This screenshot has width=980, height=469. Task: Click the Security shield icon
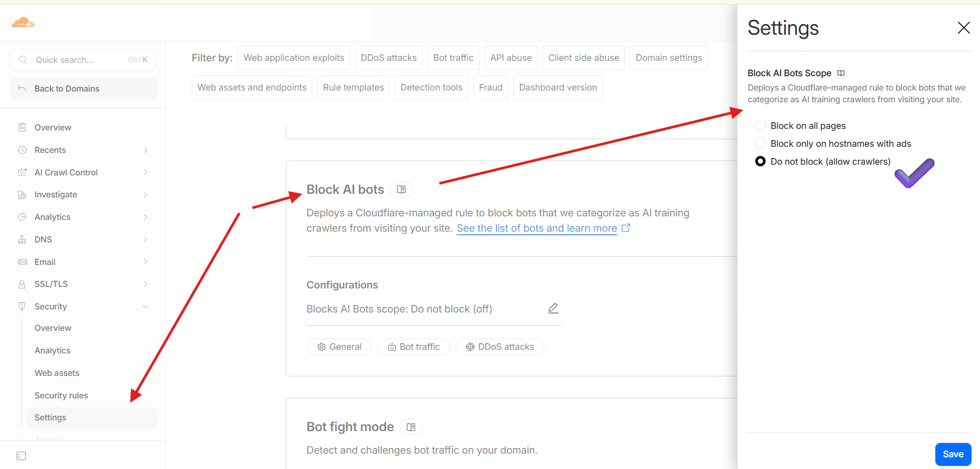pyautogui.click(x=22, y=306)
